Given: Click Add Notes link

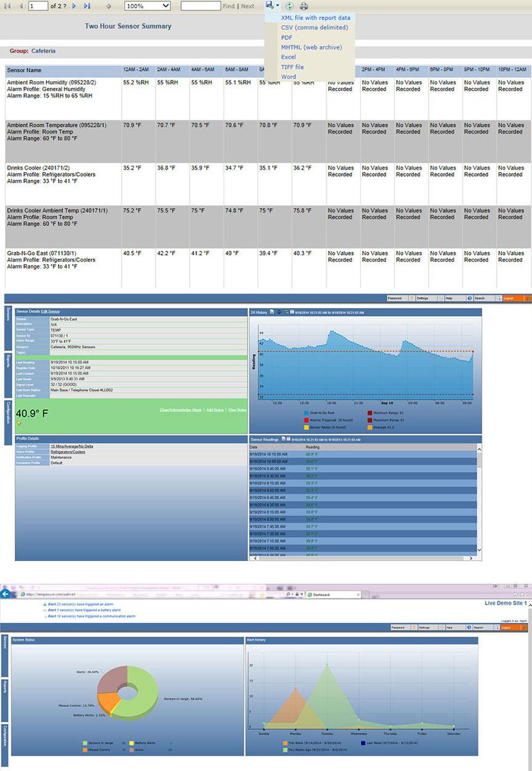Looking at the screenshot, I should [x=216, y=409].
